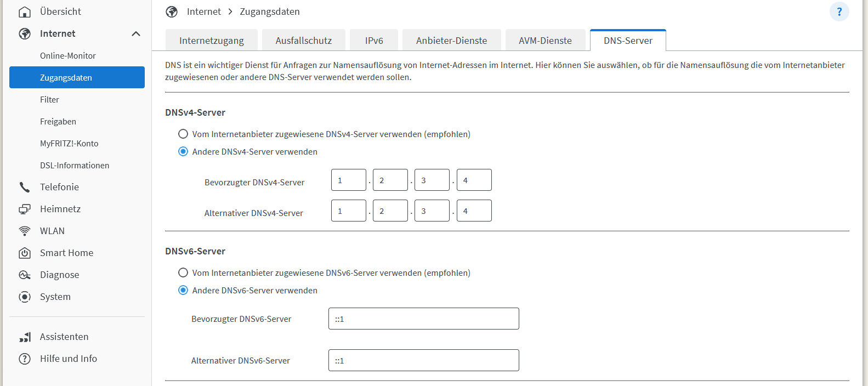868x386 pixels.
Task: Click the Internet breadcrumb link
Action: 203,12
